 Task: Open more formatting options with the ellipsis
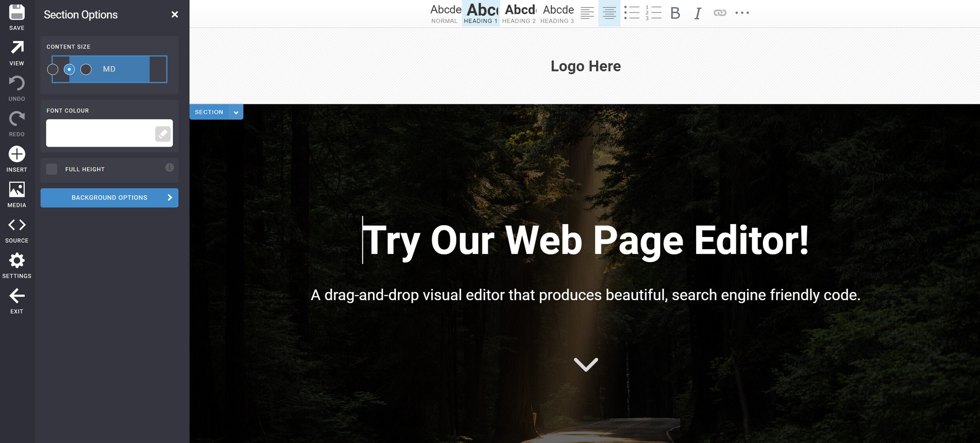pyautogui.click(x=742, y=13)
